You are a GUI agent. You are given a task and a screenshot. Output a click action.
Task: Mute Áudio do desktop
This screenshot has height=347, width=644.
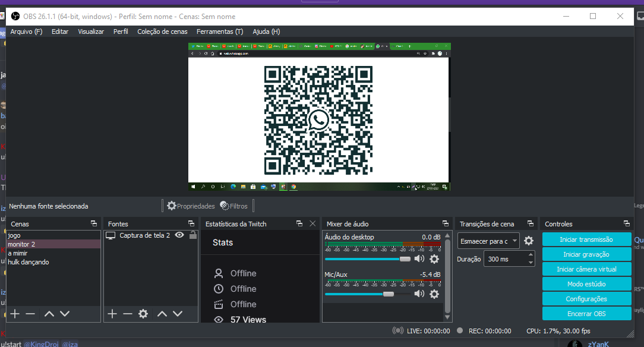tap(419, 258)
